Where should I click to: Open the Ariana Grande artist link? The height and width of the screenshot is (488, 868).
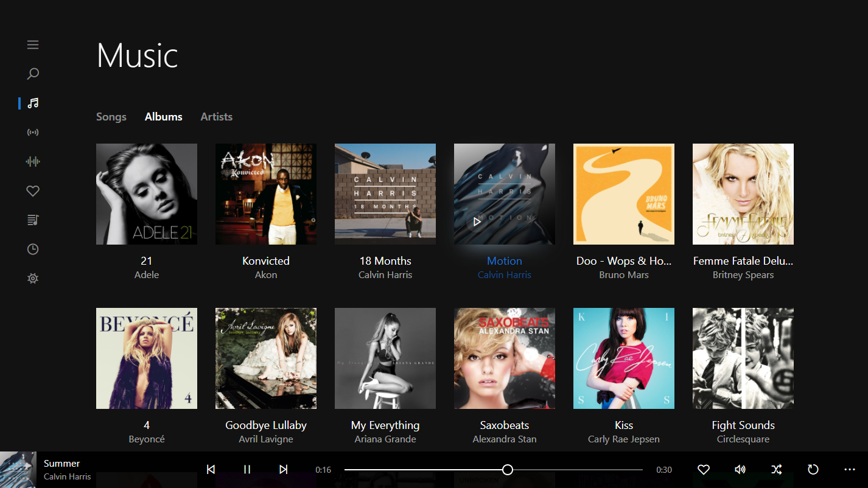pos(385,439)
